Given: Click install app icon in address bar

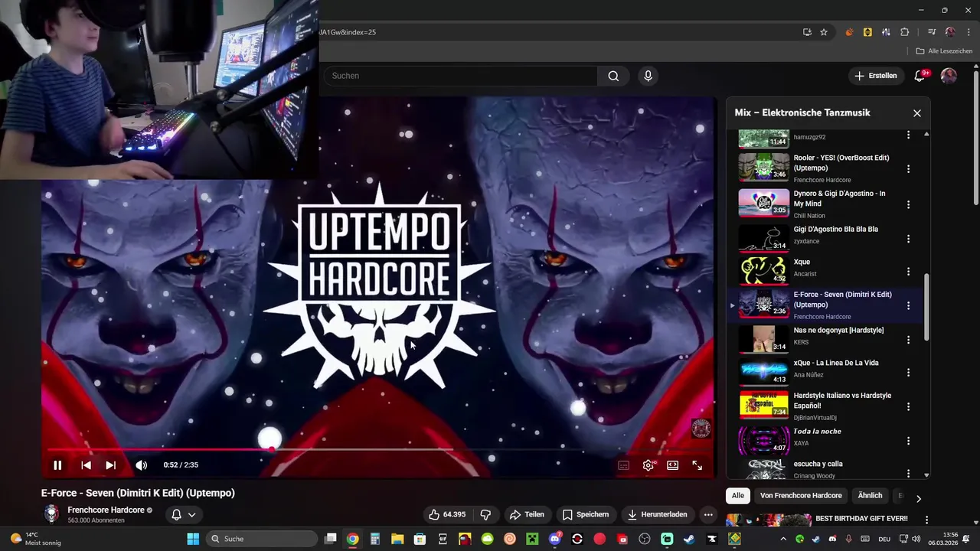Looking at the screenshot, I should point(807,32).
